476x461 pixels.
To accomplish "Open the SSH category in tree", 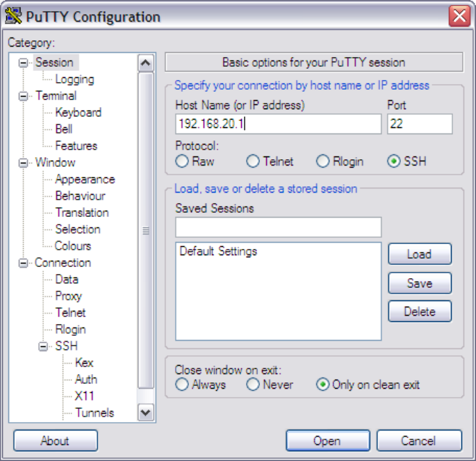I will pos(67,346).
